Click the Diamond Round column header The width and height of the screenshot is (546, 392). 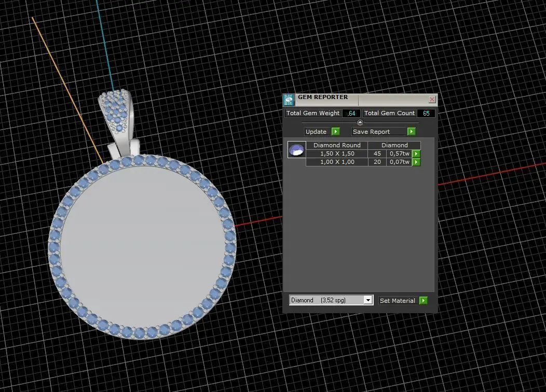[x=337, y=145]
